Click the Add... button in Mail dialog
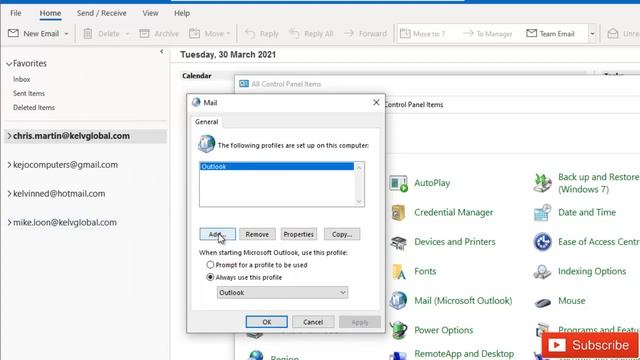The image size is (640, 360). point(218,234)
